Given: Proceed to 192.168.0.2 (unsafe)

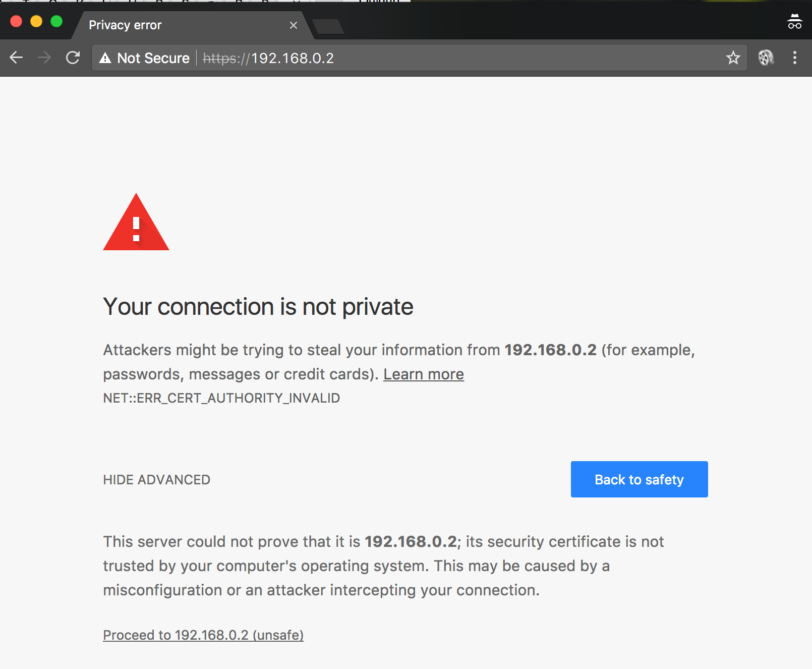Looking at the screenshot, I should click(x=203, y=635).
